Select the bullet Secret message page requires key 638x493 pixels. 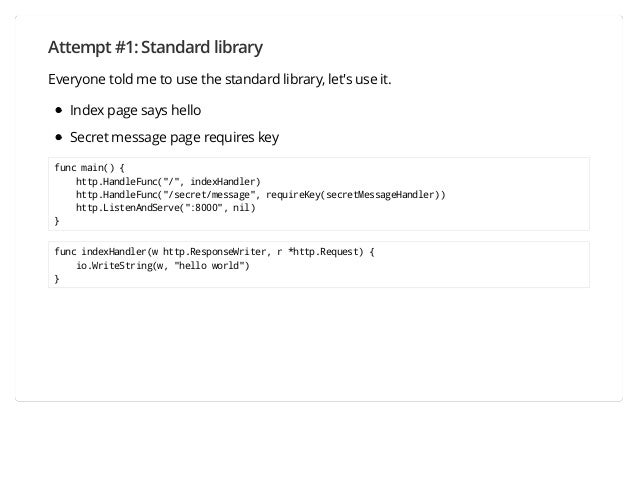[x=174, y=137]
